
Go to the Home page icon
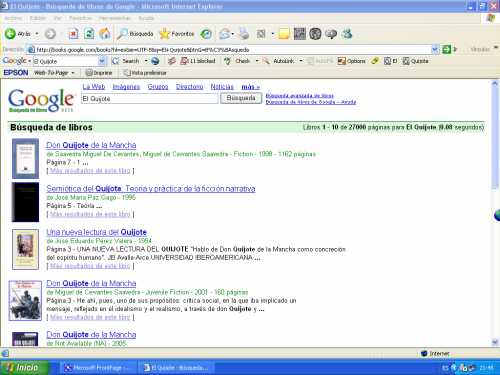tap(105, 34)
